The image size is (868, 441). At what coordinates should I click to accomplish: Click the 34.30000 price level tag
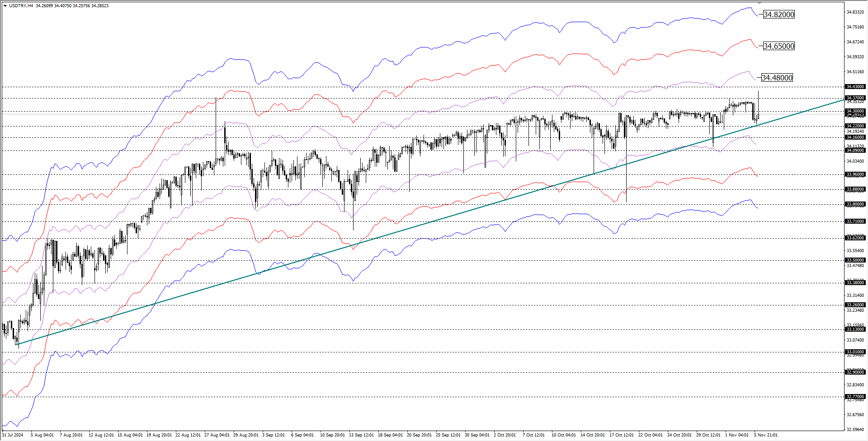[x=855, y=111]
